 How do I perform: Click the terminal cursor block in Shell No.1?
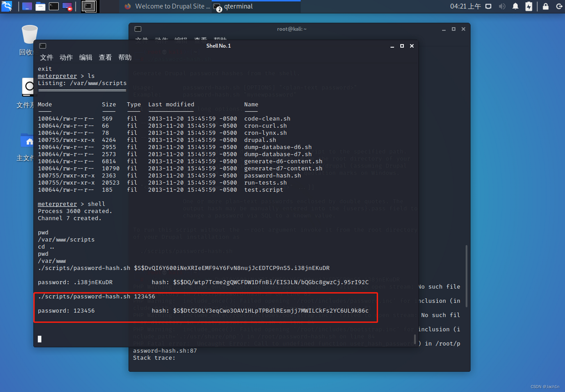pos(39,339)
